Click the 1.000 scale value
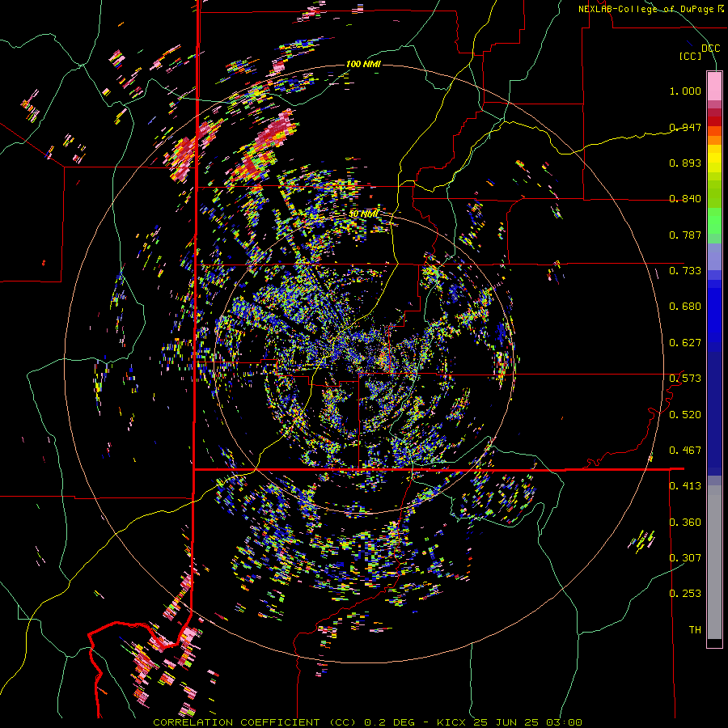Viewport: 728px width, 728px height. 685,91
